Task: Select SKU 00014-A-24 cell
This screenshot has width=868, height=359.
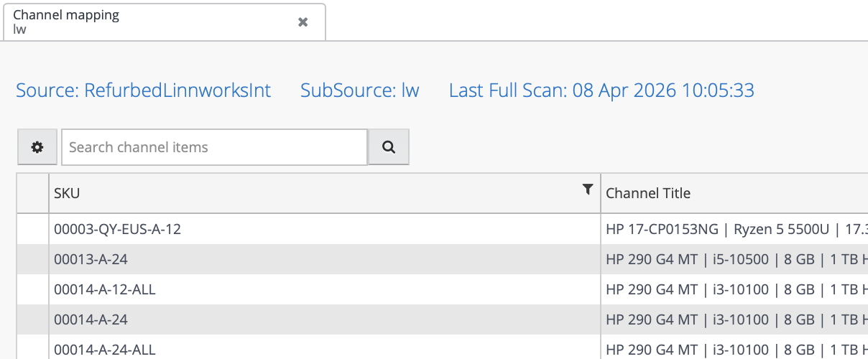Action: [x=325, y=320]
